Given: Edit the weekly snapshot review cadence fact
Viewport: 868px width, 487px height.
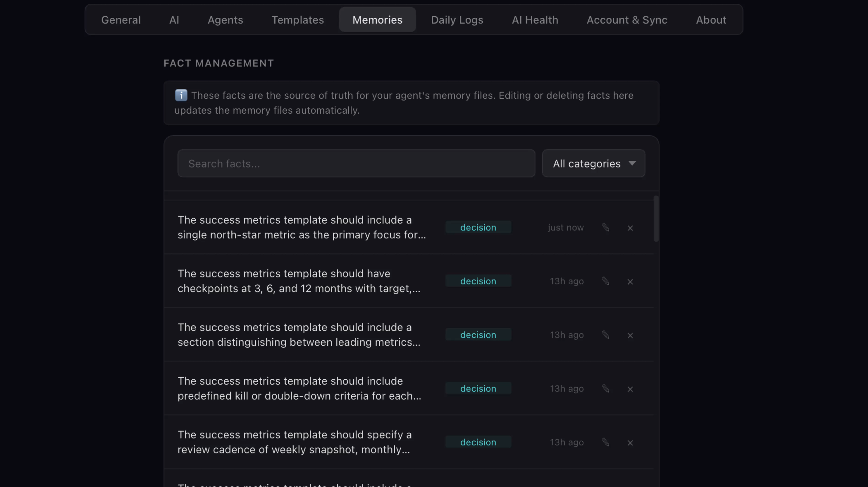Looking at the screenshot, I should coord(606,442).
